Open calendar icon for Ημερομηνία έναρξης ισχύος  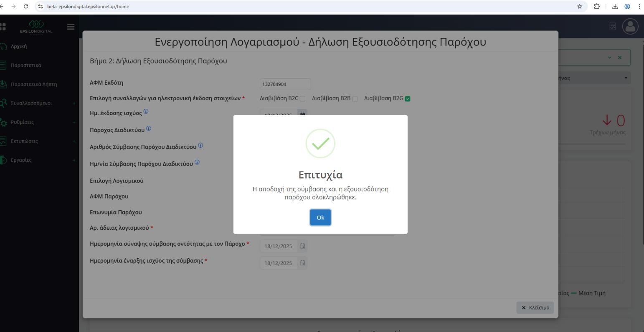[302, 263]
